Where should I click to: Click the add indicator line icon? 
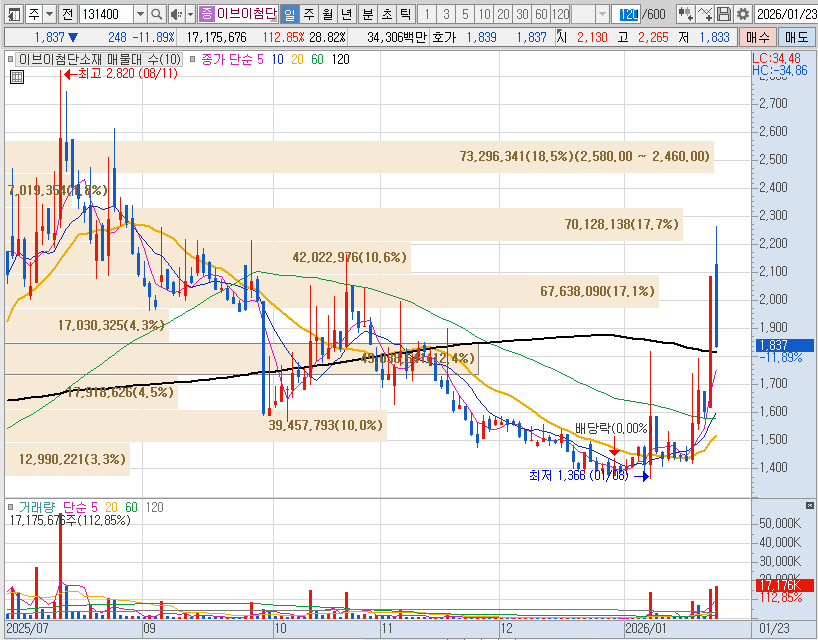[705, 14]
